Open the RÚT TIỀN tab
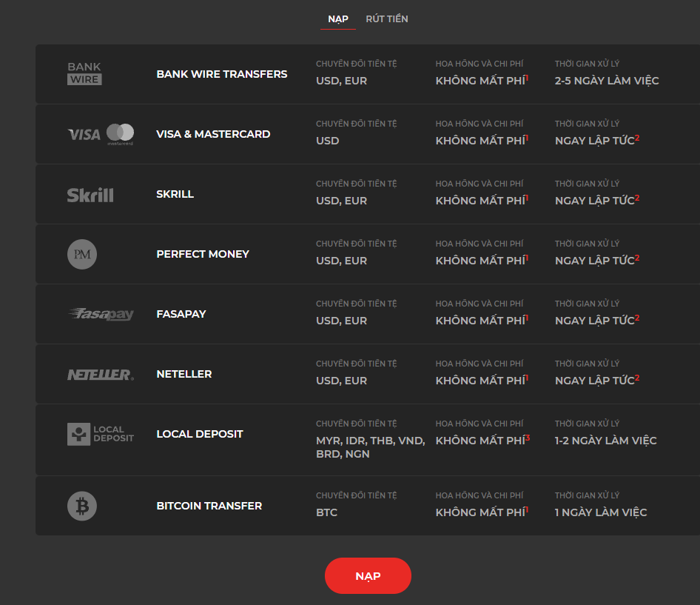 [387, 19]
